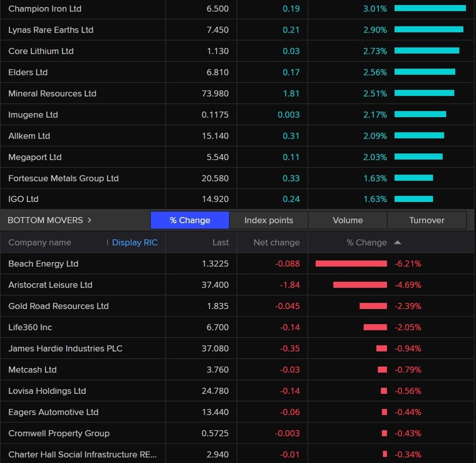This screenshot has height=463, width=476.
Task: Click Imugene last price 0.1175
Action: click(x=215, y=115)
